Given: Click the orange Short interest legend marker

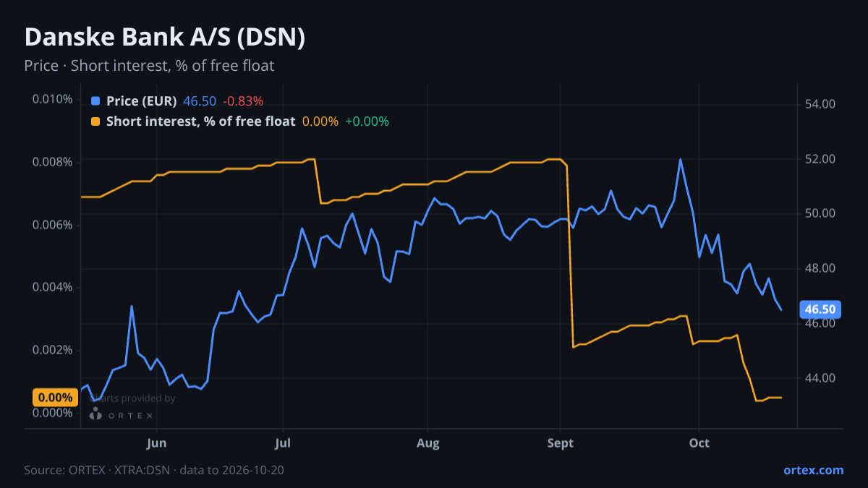Looking at the screenshot, I should click(95, 121).
